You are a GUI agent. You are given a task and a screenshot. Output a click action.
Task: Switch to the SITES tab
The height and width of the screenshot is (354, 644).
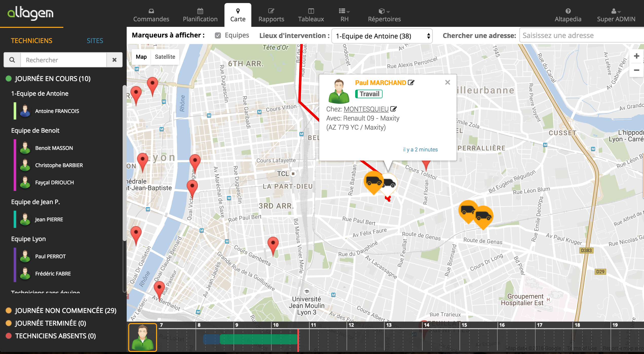point(95,41)
